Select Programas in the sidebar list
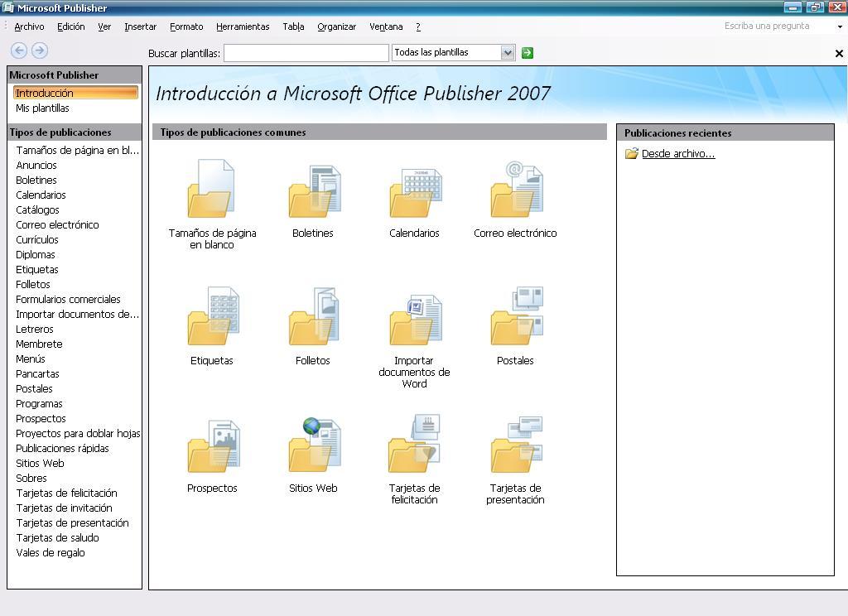 [39, 404]
